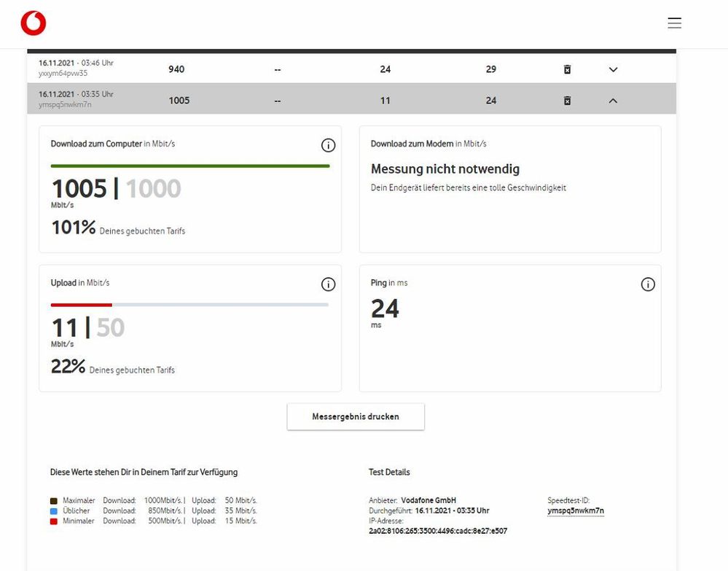Show info for Download zum Computer
Screen dimensions: 728x571
[328, 145]
